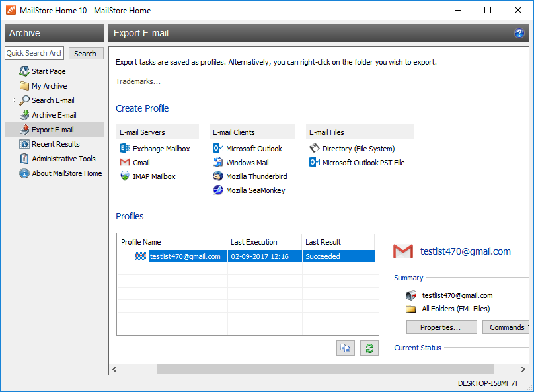Image resolution: width=534 pixels, height=392 pixels.
Task: Maximize the MailStore Home window
Action: click(x=488, y=10)
